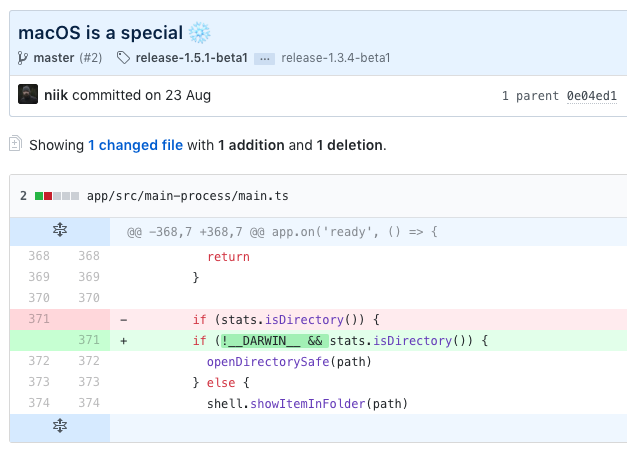Click the "1 changed file" link
Viewport: 627px width, 454px height.
click(x=135, y=145)
